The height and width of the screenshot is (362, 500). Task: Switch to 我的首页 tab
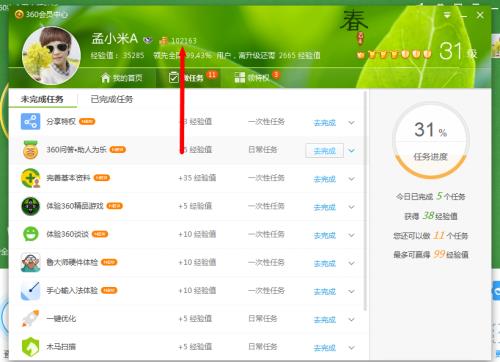[122, 78]
